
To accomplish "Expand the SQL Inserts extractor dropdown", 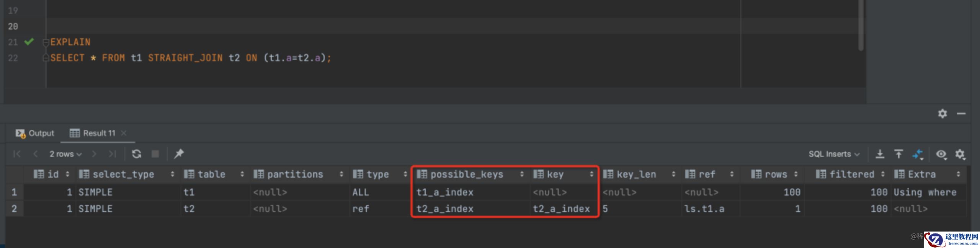I will (834, 154).
